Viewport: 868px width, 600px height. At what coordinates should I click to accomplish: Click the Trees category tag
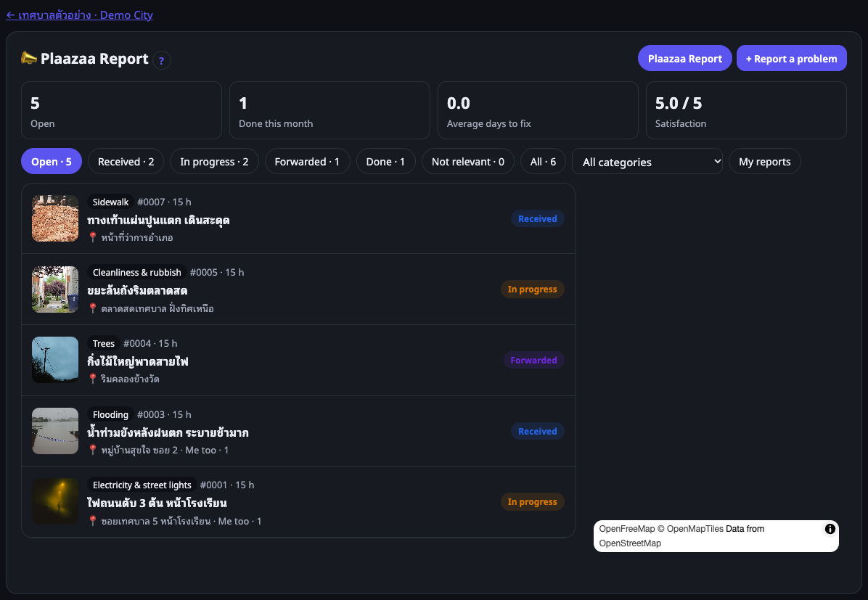[104, 343]
